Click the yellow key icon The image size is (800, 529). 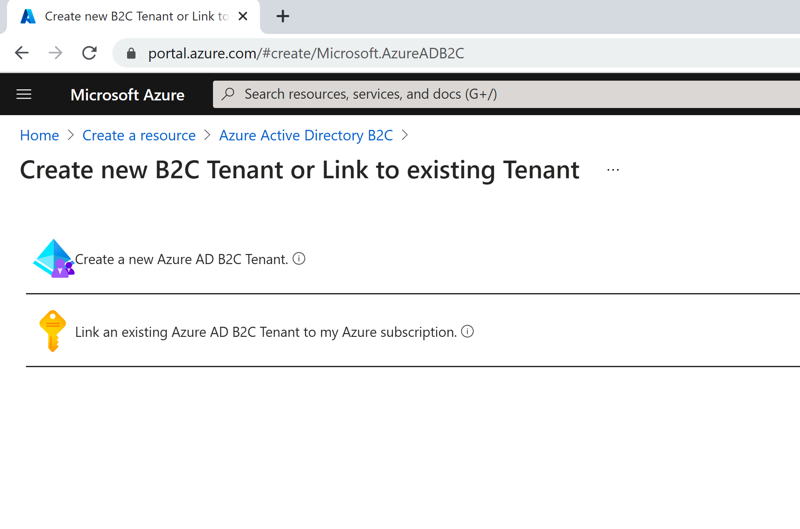[53, 331]
